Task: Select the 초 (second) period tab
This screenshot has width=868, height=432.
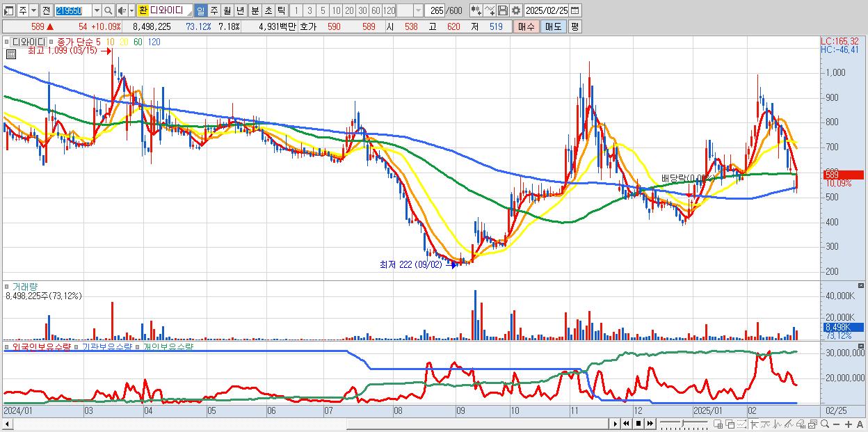Action: (268, 10)
